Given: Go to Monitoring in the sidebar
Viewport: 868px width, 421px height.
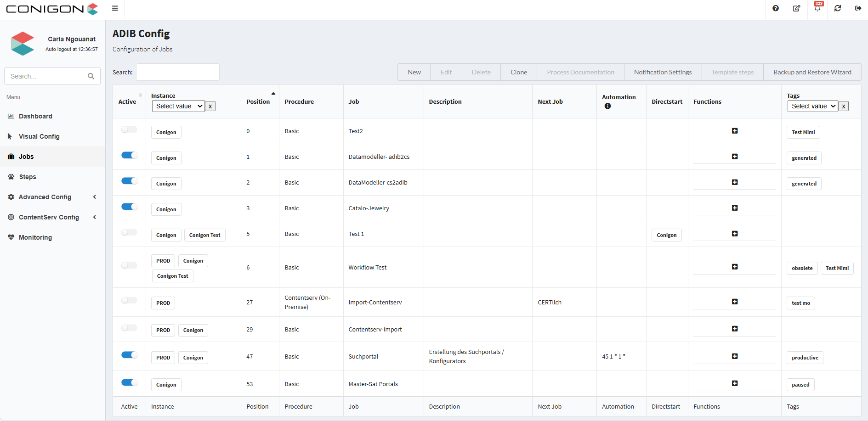Looking at the screenshot, I should click(x=35, y=237).
